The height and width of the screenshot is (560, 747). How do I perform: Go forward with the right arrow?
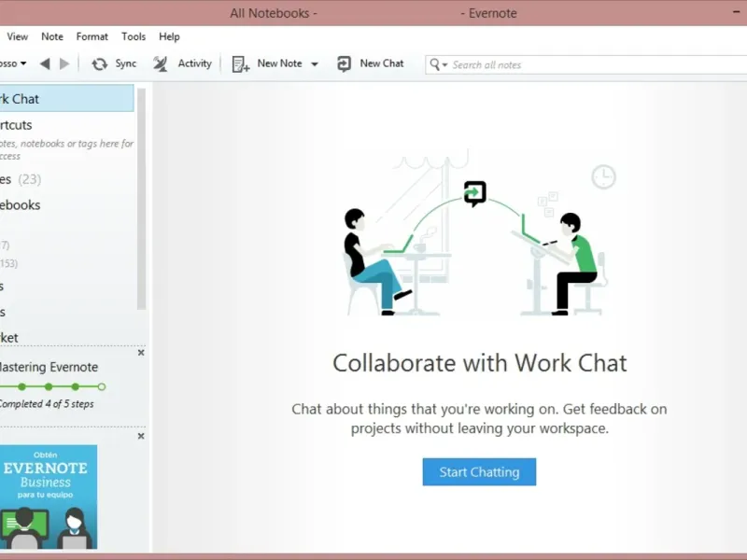point(64,63)
